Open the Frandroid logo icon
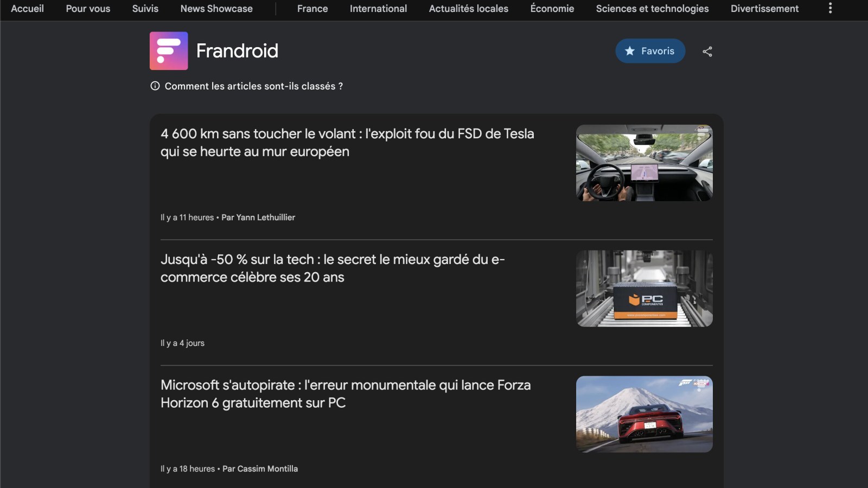This screenshot has height=488, width=868. [169, 51]
